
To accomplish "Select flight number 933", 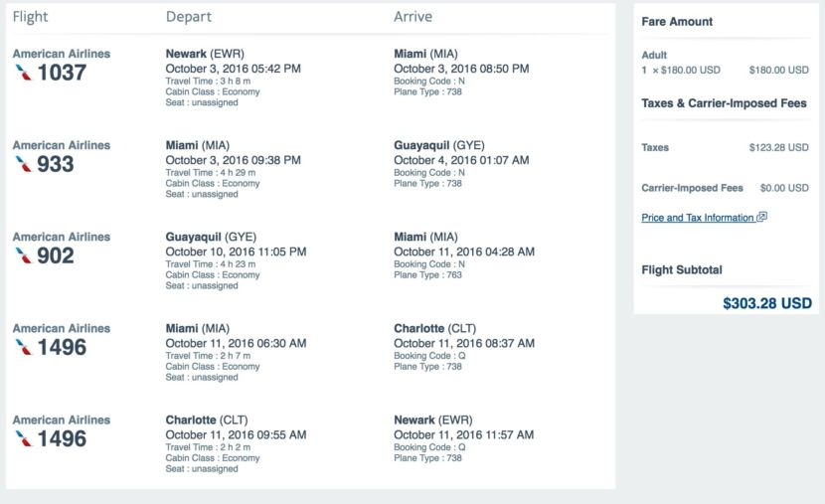I will pos(56,164).
